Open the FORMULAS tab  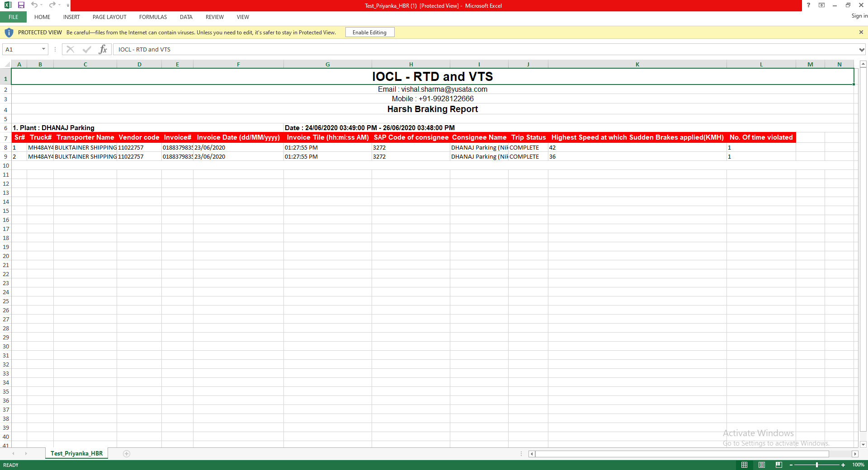[x=153, y=17]
